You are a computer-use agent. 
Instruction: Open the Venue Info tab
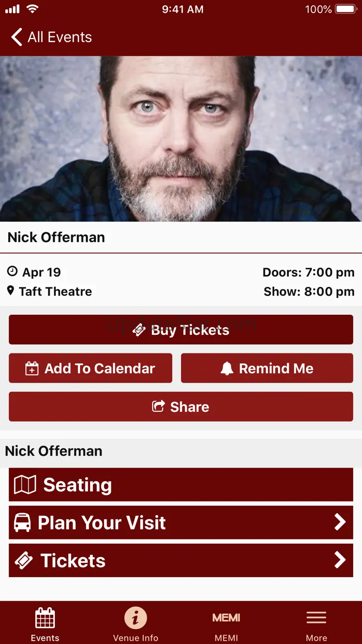[x=136, y=624]
